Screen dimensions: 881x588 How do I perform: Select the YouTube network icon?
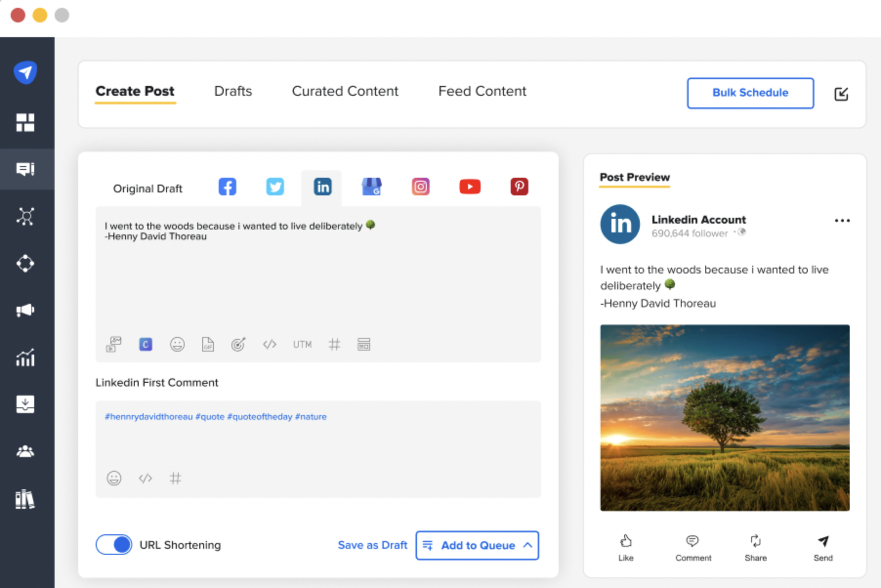coord(470,187)
